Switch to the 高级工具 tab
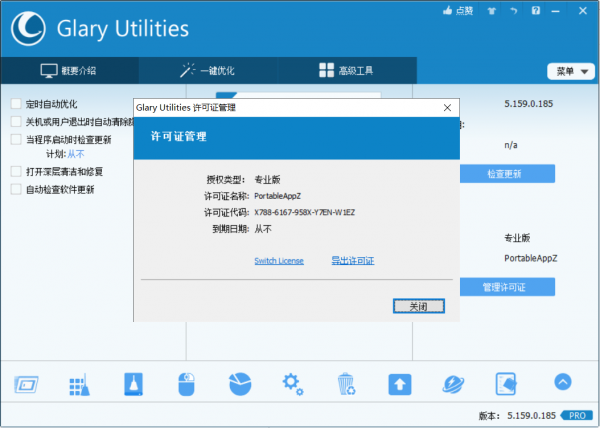Screen dimensions: 600x428 [347, 71]
